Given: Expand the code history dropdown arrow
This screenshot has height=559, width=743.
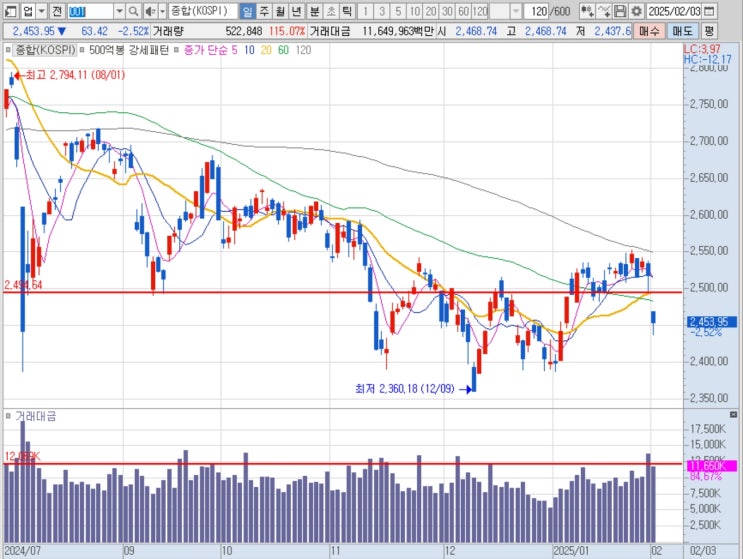Looking at the screenshot, I should click(119, 10).
